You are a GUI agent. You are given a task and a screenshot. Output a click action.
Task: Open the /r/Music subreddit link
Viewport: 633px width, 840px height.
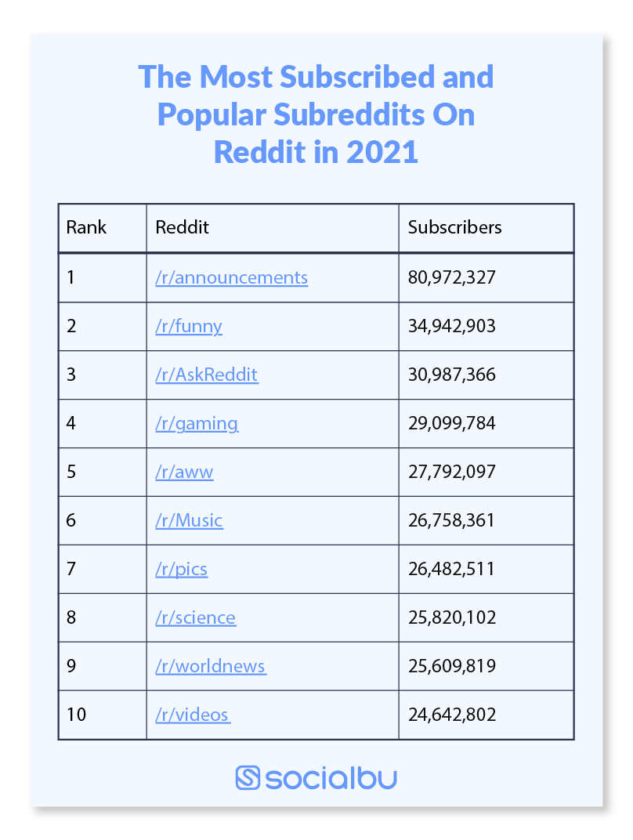189,520
